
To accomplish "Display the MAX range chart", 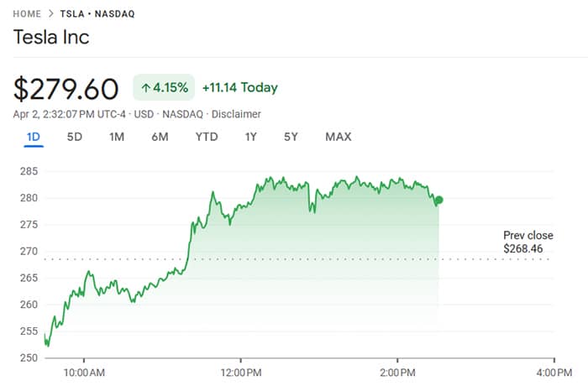I will pos(339,137).
